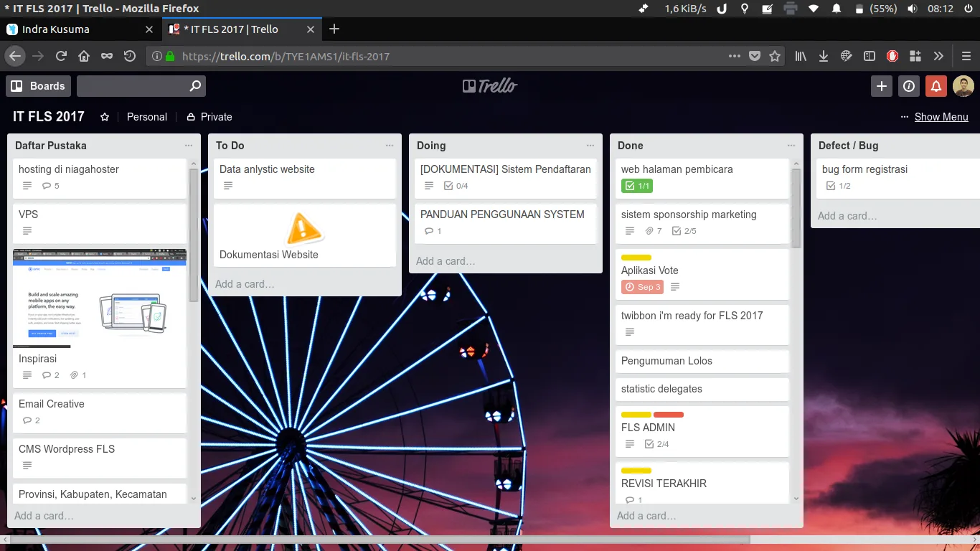Image resolution: width=980 pixels, height=551 pixels.
Task: Add a card in Doing list
Action: [x=446, y=261]
